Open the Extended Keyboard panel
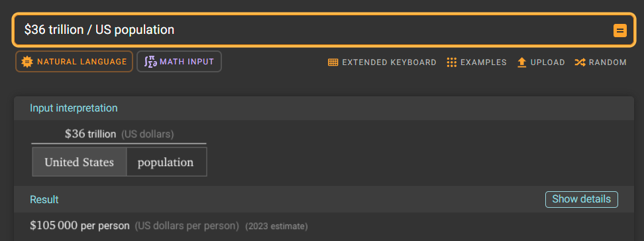This screenshot has height=241, width=644. pyautogui.click(x=382, y=62)
